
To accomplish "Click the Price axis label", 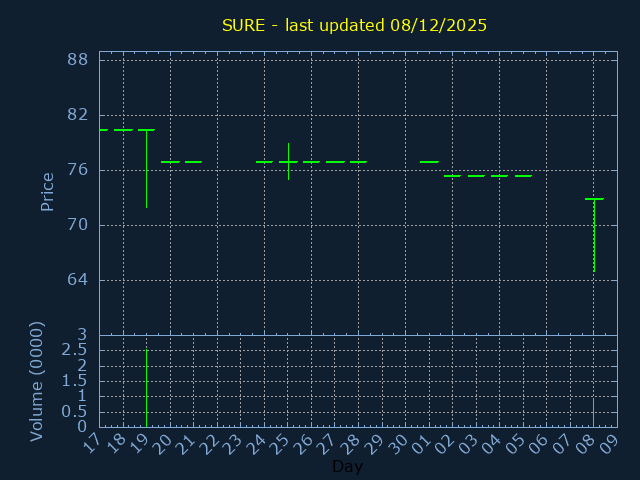I will click(47, 191).
